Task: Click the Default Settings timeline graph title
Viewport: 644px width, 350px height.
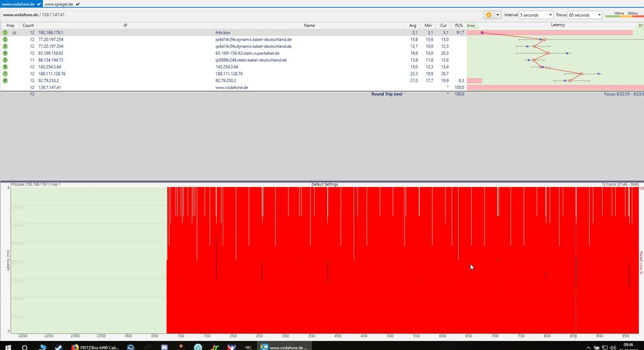Action: click(325, 185)
